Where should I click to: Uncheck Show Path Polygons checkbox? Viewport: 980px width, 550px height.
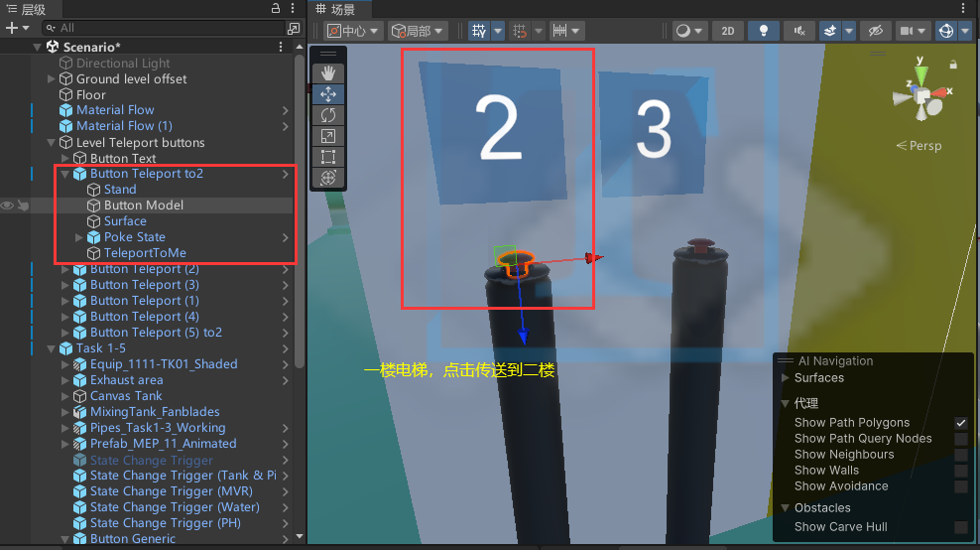point(960,423)
